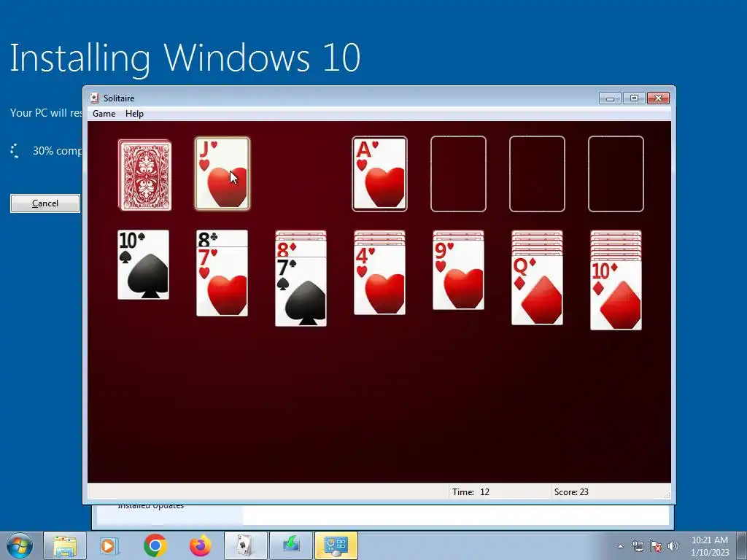Click Cancel in Windows 10 installer
This screenshot has height=560, width=747.
point(45,203)
